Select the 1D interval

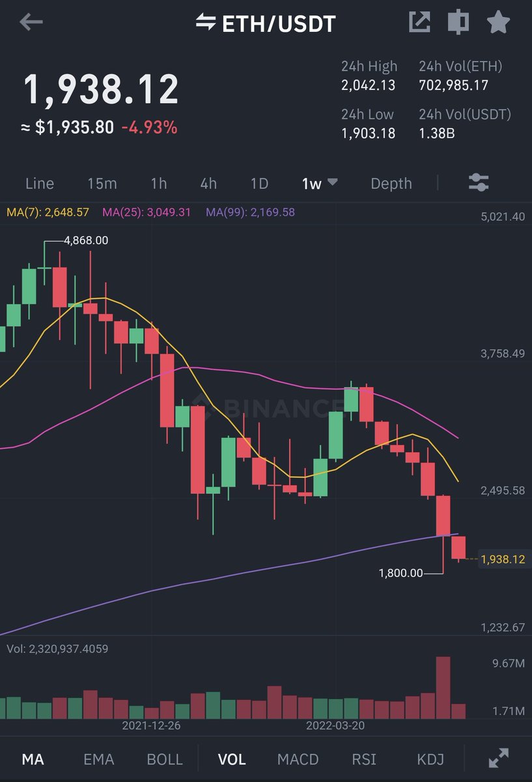(x=259, y=184)
